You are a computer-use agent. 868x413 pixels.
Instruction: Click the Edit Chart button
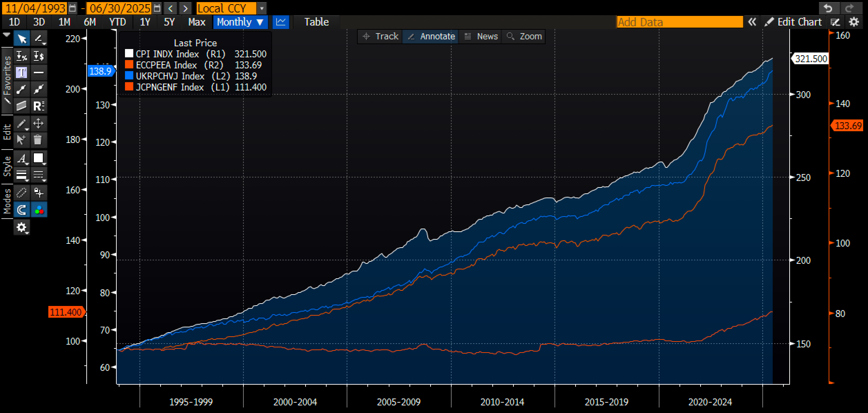[793, 22]
